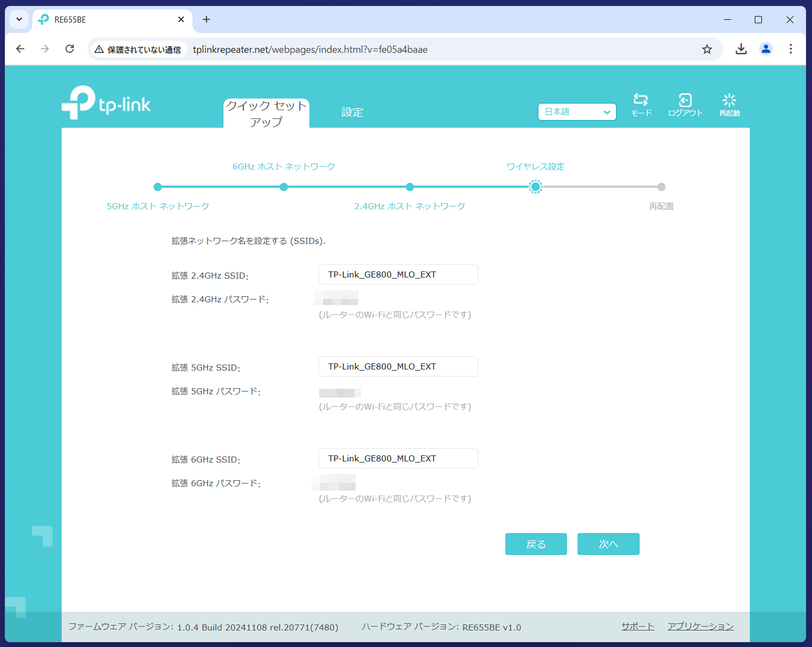Bookmark this page with the star icon

(x=707, y=50)
